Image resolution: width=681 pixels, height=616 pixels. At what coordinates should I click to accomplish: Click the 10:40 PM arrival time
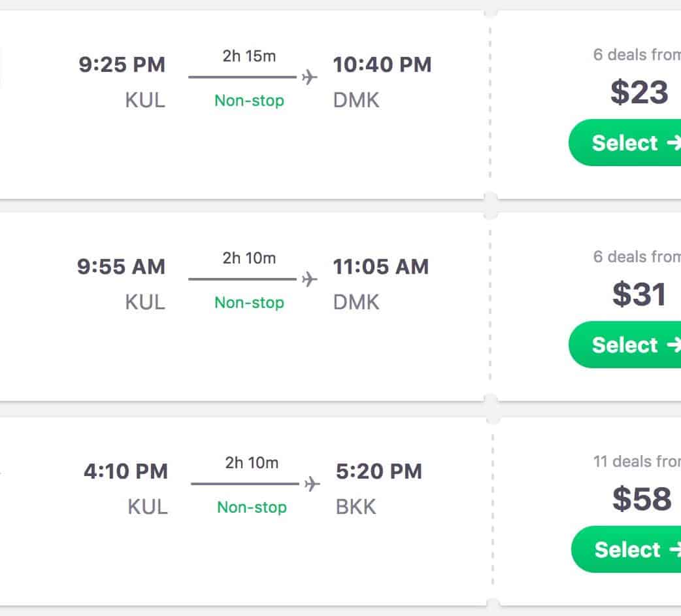click(x=382, y=65)
